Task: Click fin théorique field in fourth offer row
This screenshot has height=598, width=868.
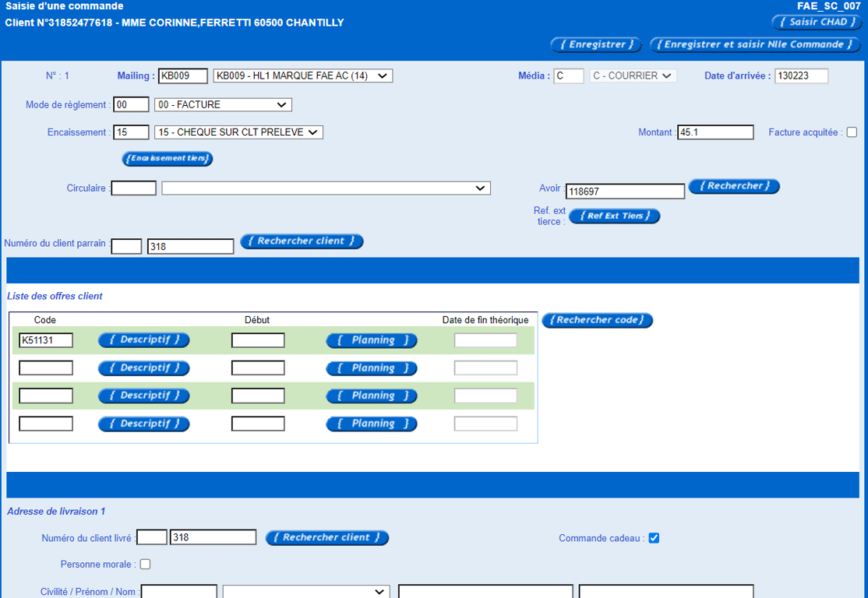Action: click(485, 424)
